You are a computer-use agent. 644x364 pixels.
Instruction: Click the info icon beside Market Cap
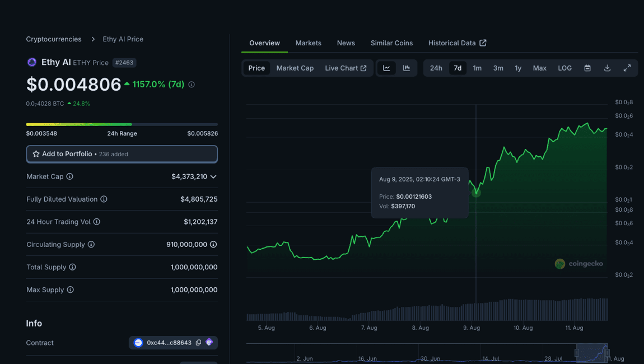click(70, 176)
